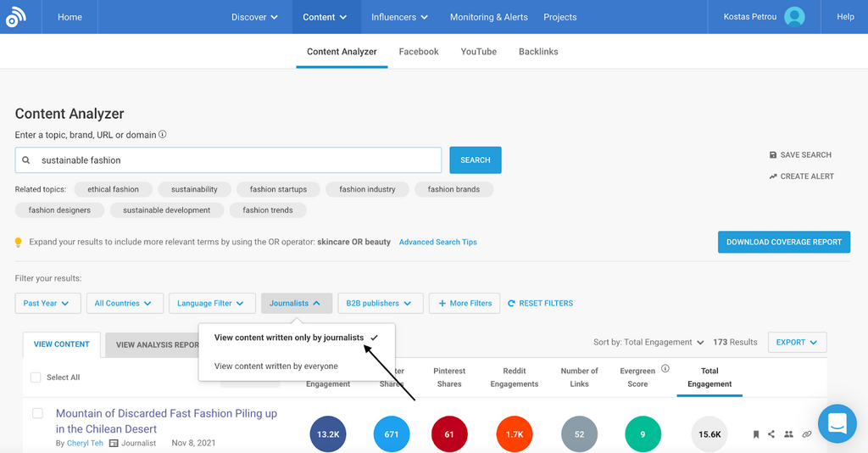Open the Advanced Search Tips link
Viewport: 868px width, 453px height.
tap(437, 242)
